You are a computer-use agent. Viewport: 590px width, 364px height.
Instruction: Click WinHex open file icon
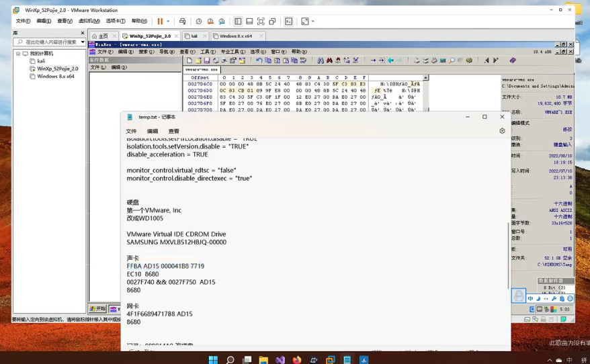coord(198,60)
